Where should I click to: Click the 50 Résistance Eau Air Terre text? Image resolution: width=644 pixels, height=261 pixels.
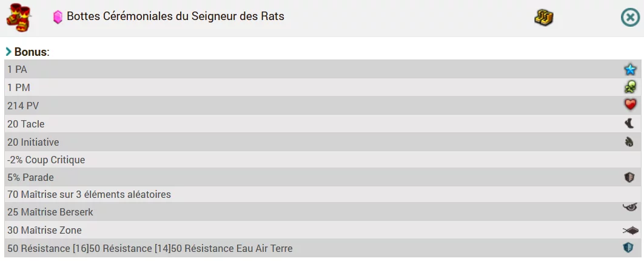239,248
